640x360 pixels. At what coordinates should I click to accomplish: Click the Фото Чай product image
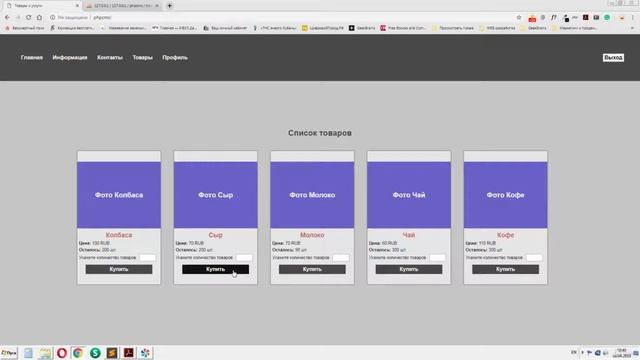point(409,195)
